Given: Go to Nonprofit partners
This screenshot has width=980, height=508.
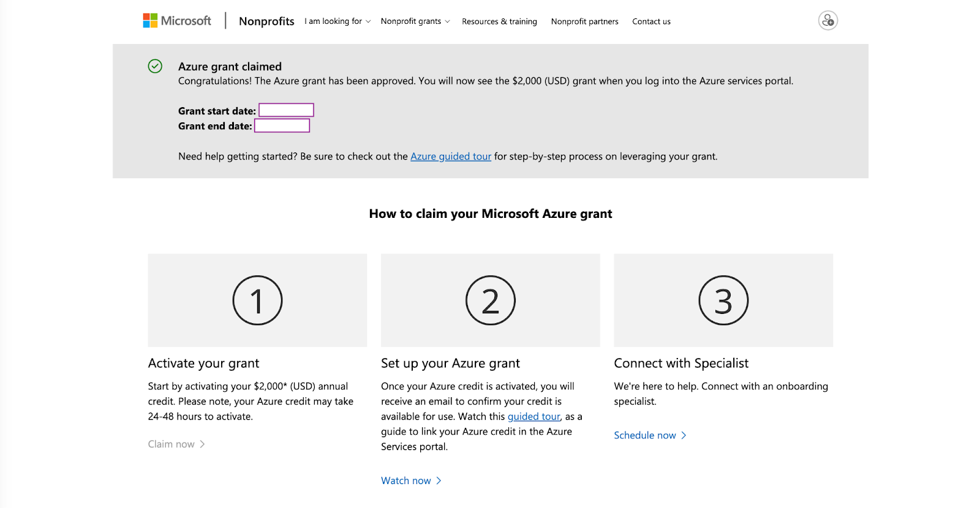Looking at the screenshot, I should coord(584,21).
